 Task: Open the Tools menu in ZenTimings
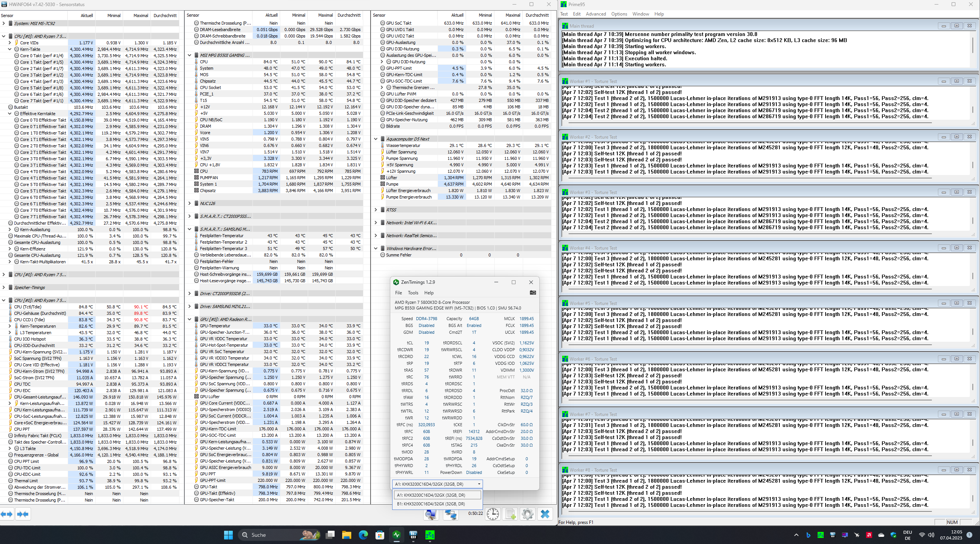[413, 293]
